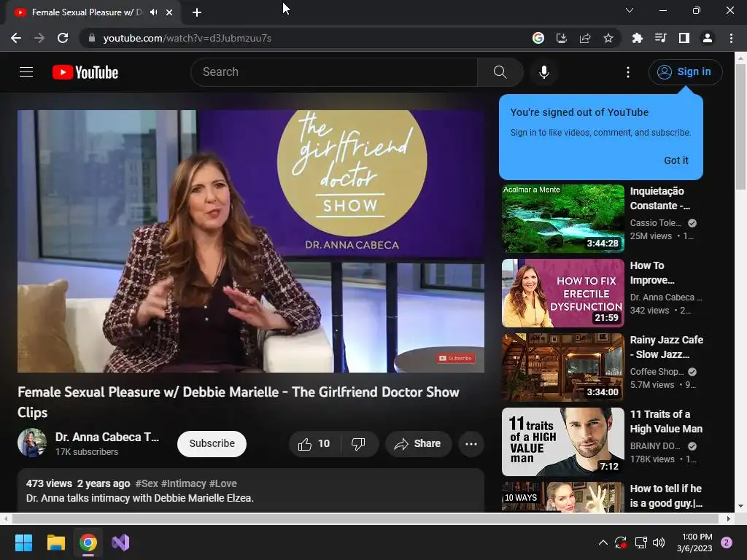Image resolution: width=747 pixels, height=560 pixels.
Task: Open Dr. Anna Cabeca channel avatar
Action: 32,443
